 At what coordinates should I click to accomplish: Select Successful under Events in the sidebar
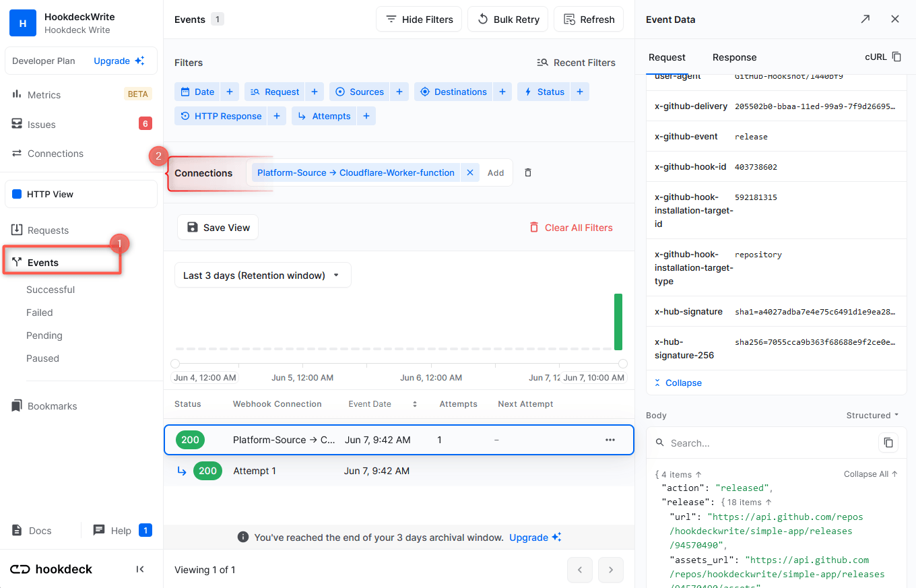51,290
